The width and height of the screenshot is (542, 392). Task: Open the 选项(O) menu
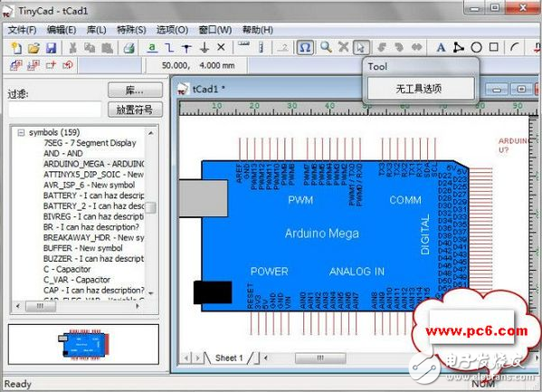172,30
